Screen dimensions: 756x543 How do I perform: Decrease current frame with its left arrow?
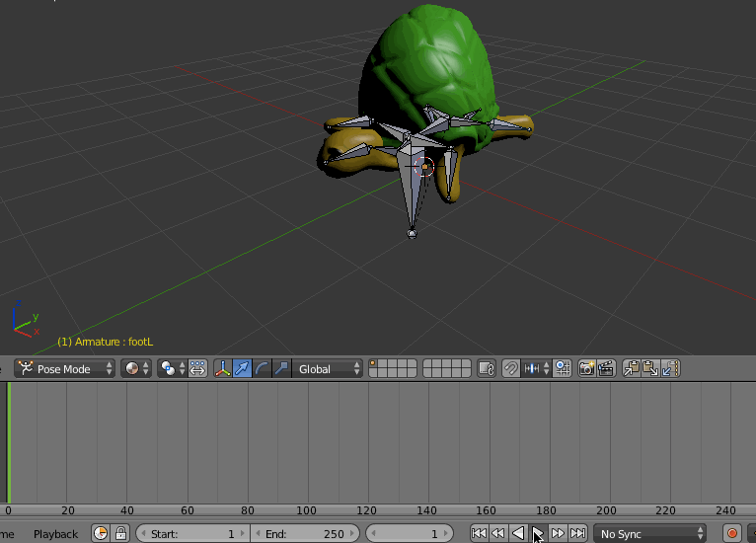(373, 534)
